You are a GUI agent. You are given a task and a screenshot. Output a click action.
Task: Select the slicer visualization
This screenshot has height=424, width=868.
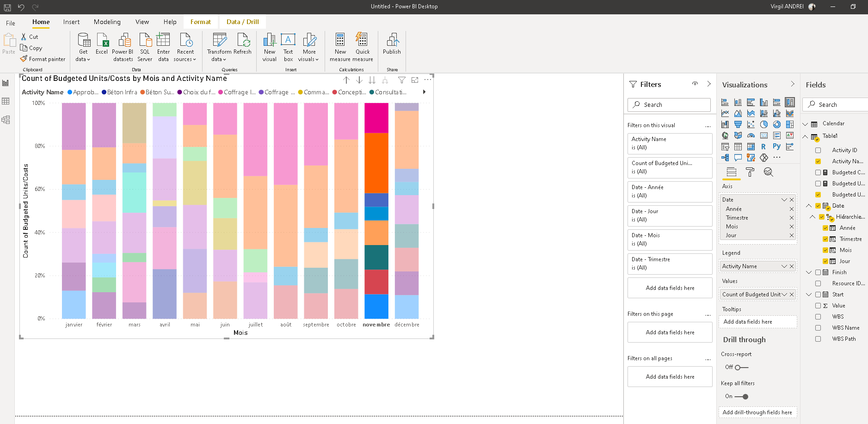pyautogui.click(x=725, y=146)
